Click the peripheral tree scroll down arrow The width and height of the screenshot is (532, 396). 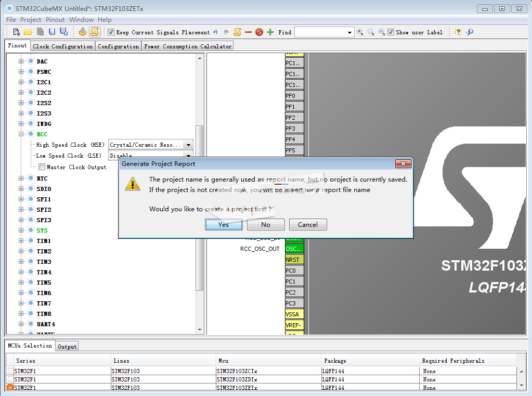[200, 330]
